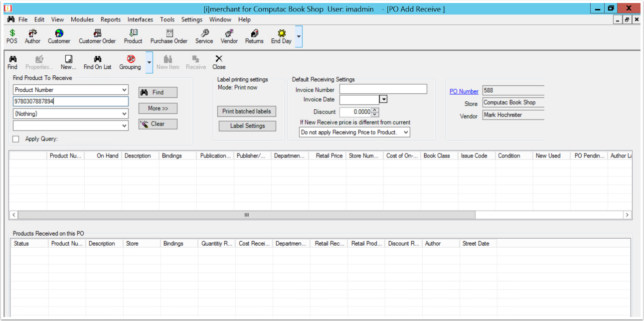Click the Find button beside Product Number
The image size is (644, 321).
tap(158, 92)
